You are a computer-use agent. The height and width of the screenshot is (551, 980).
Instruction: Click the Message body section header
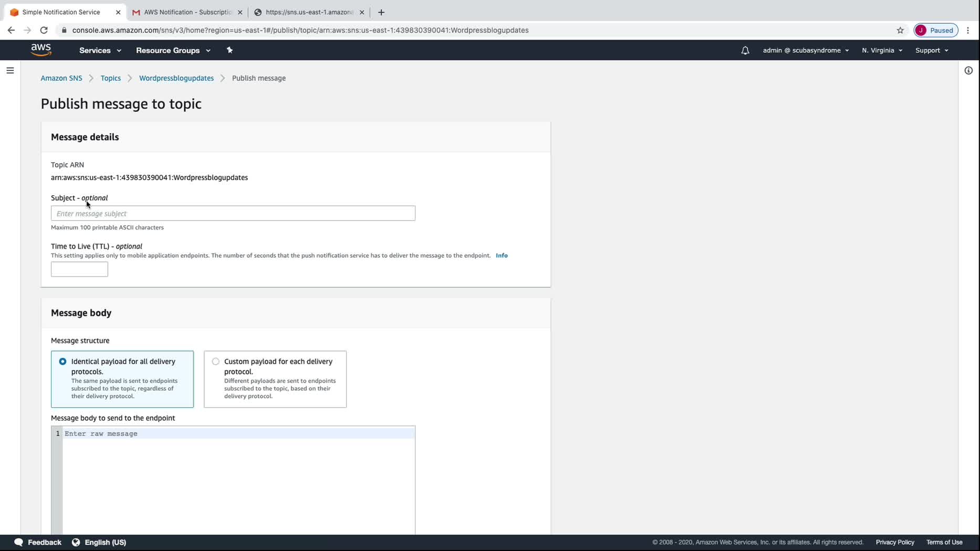coord(81,313)
